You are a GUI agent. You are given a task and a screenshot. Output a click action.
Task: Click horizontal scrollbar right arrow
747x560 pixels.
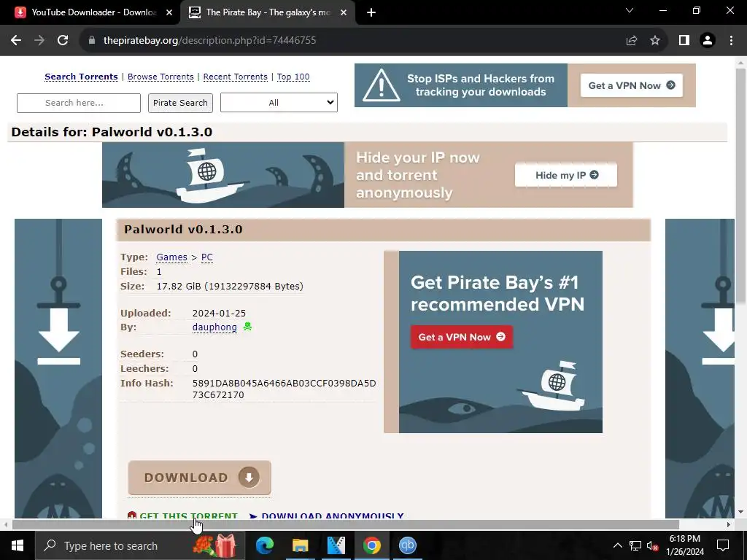(x=729, y=525)
